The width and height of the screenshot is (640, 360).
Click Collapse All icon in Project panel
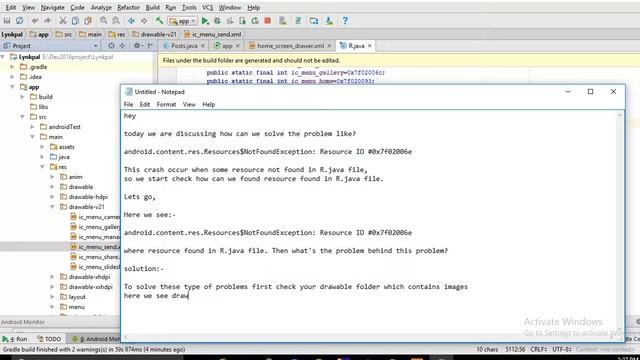point(122,46)
